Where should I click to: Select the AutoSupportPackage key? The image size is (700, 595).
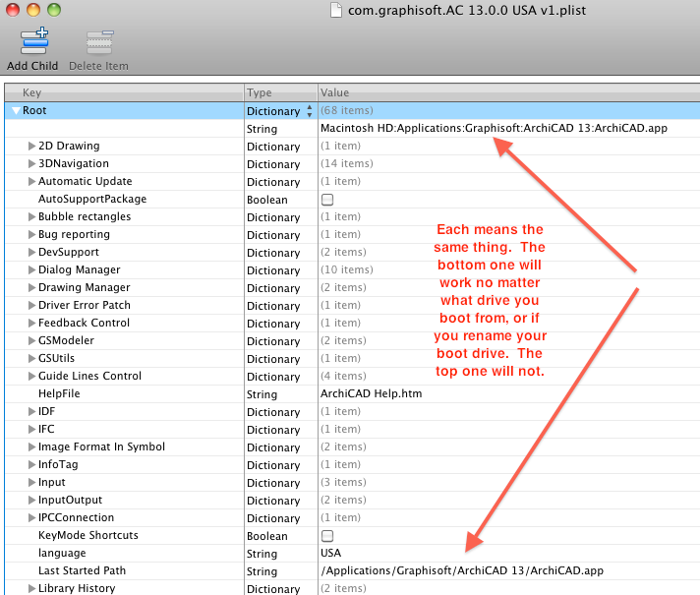[x=92, y=200]
